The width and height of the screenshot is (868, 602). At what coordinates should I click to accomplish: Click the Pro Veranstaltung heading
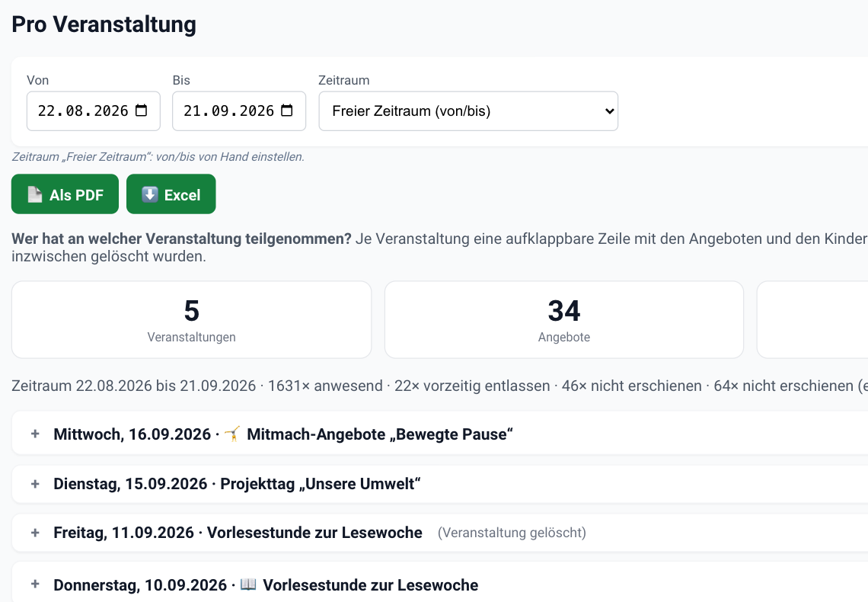click(x=104, y=24)
